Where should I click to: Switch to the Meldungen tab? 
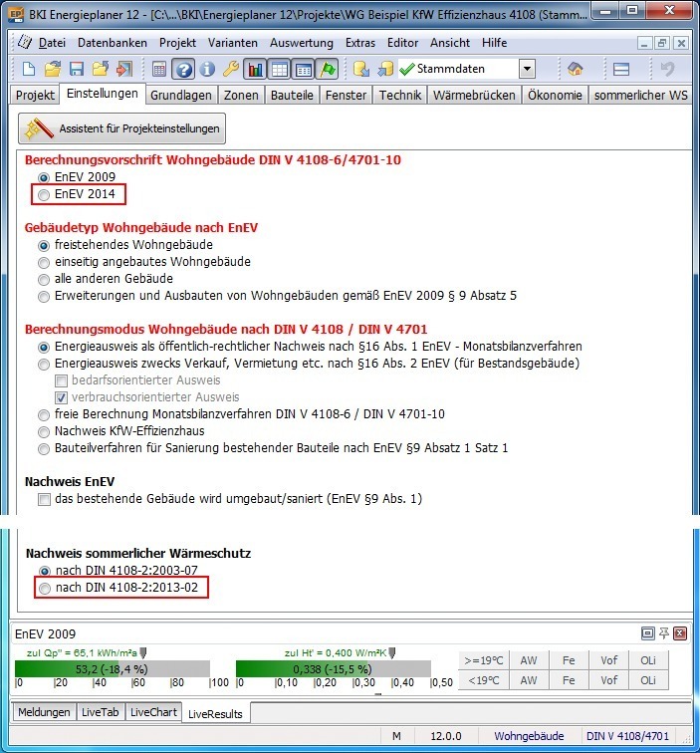44,712
